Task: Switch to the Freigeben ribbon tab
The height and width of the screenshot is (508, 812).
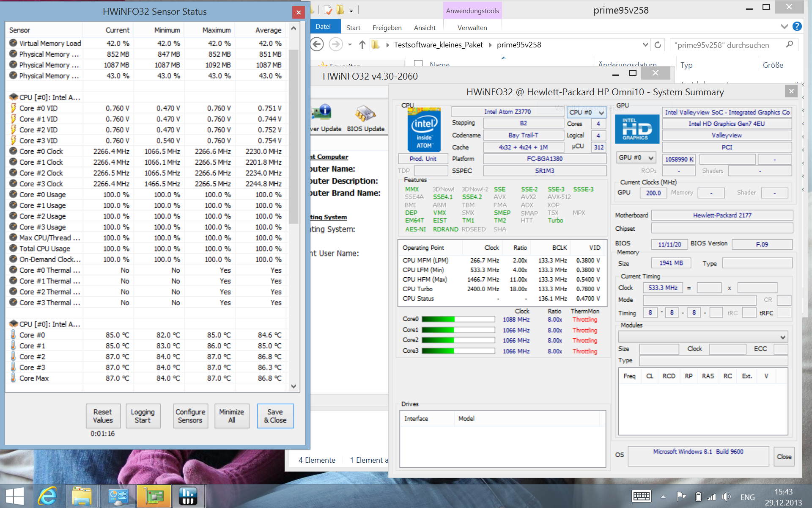Action: tap(387, 28)
